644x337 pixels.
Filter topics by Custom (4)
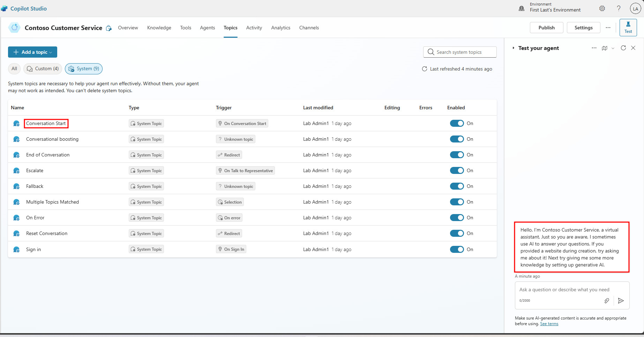[x=43, y=69]
